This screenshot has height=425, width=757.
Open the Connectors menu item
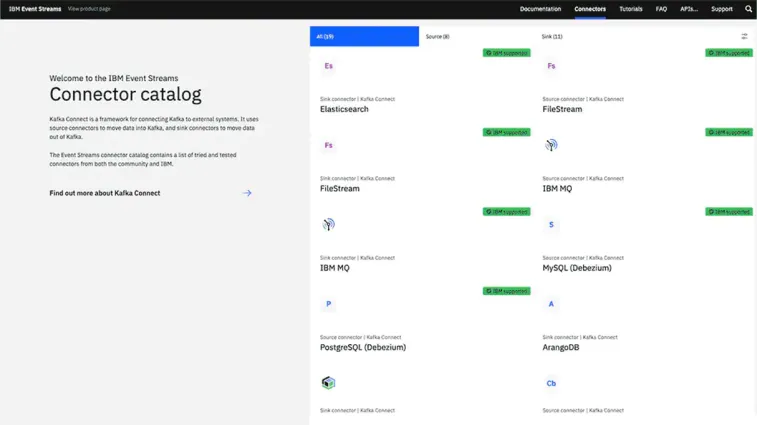(589, 9)
